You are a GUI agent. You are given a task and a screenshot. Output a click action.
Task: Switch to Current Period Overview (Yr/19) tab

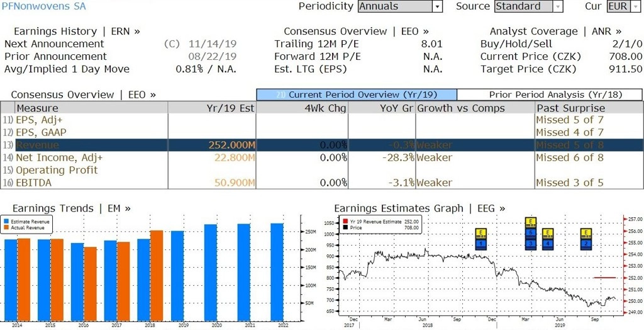pos(357,94)
